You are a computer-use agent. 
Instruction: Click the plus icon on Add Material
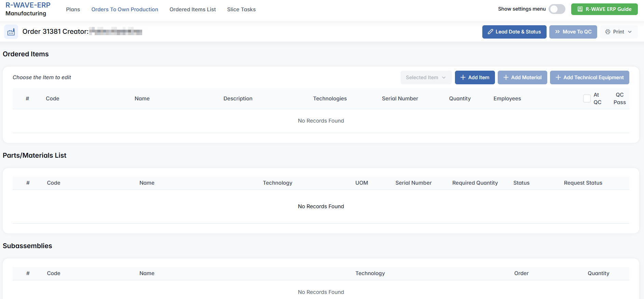tap(506, 77)
